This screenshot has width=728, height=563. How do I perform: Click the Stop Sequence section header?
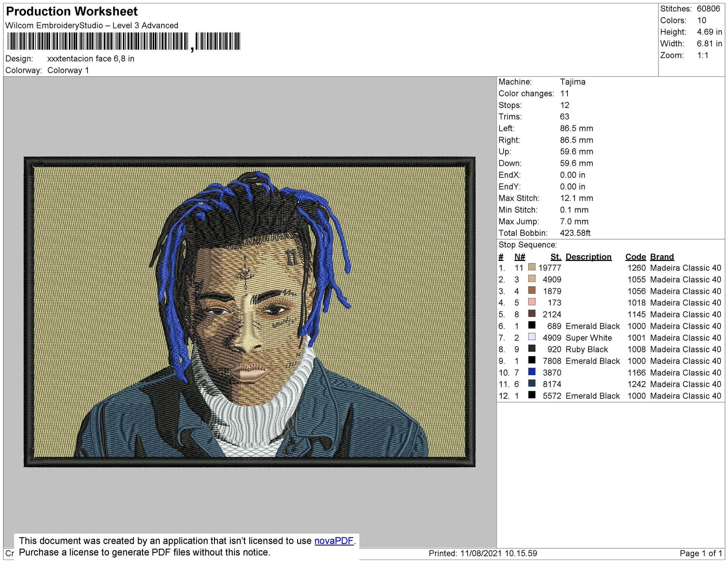(x=528, y=245)
